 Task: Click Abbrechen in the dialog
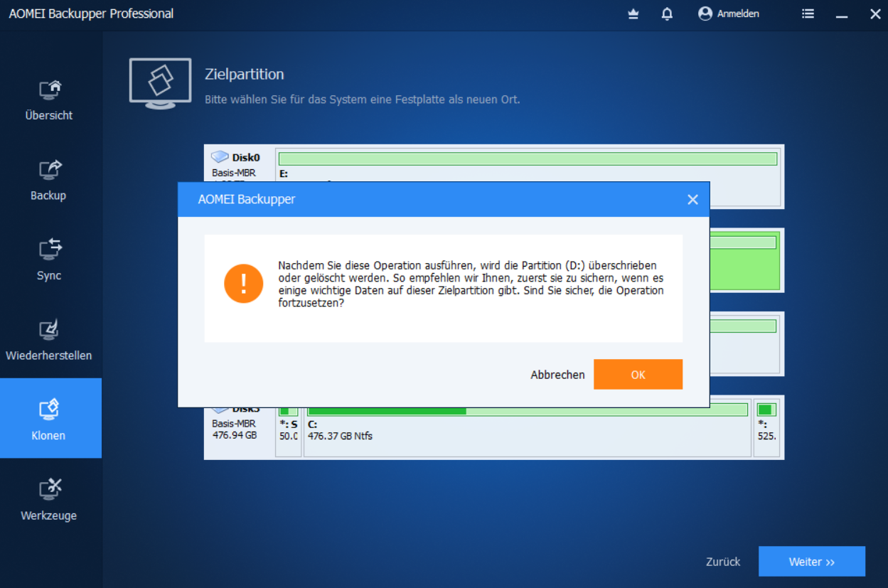point(557,375)
